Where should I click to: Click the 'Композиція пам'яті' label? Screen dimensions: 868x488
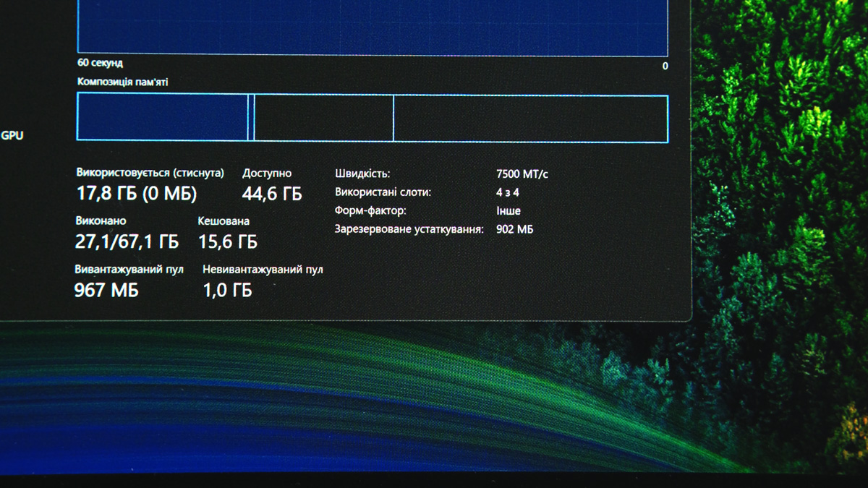(123, 82)
